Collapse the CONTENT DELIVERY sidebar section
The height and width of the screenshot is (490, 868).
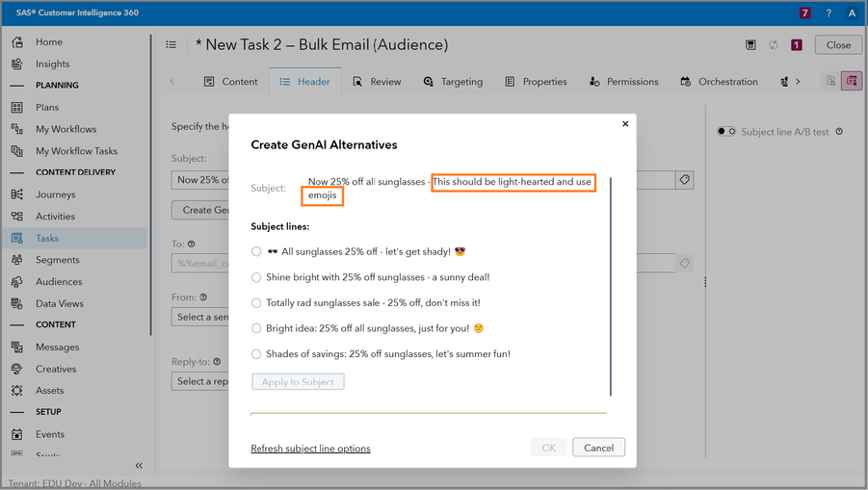coord(17,172)
